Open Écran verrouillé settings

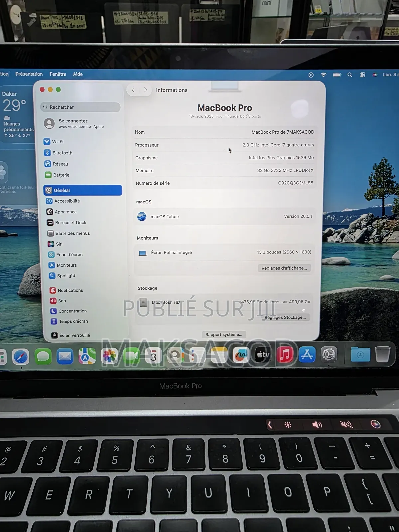70,335
